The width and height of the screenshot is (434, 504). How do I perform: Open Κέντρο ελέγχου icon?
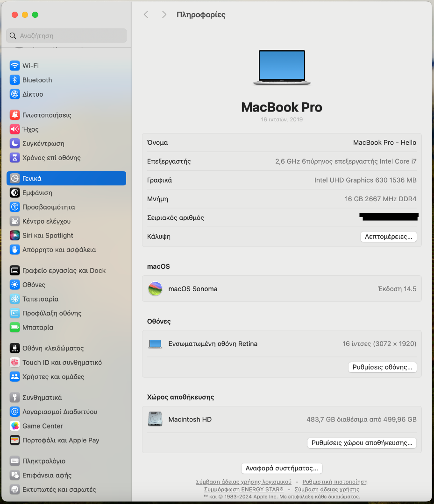tap(14, 221)
